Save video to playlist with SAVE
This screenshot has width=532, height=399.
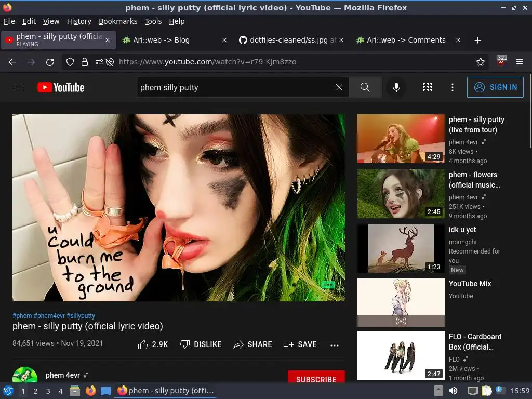click(300, 344)
